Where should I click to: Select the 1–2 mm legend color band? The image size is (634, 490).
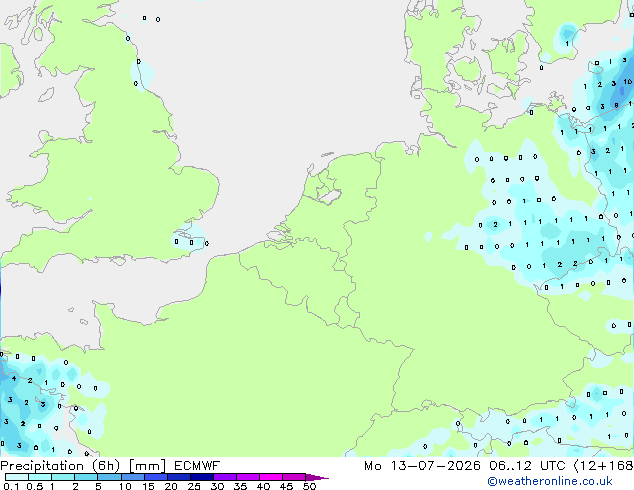[63, 477]
